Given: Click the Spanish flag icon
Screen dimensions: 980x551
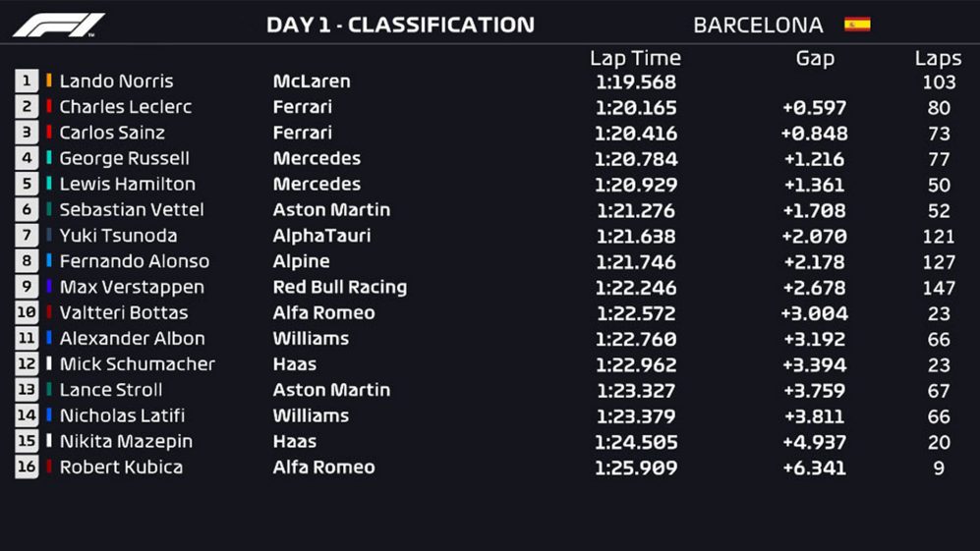Looking at the screenshot, I should click(857, 25).
